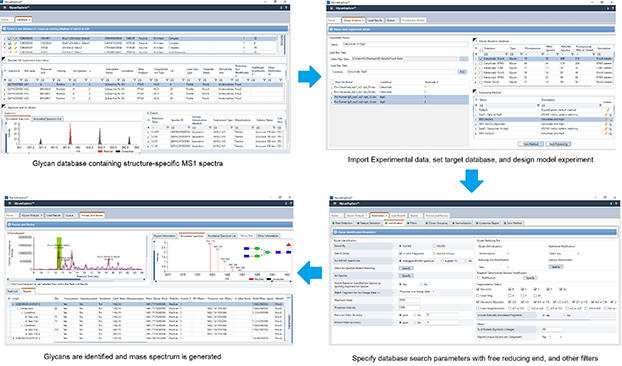Click the Maximum Mass input field
The image size is (622, 366).
(x=409, y=300)
